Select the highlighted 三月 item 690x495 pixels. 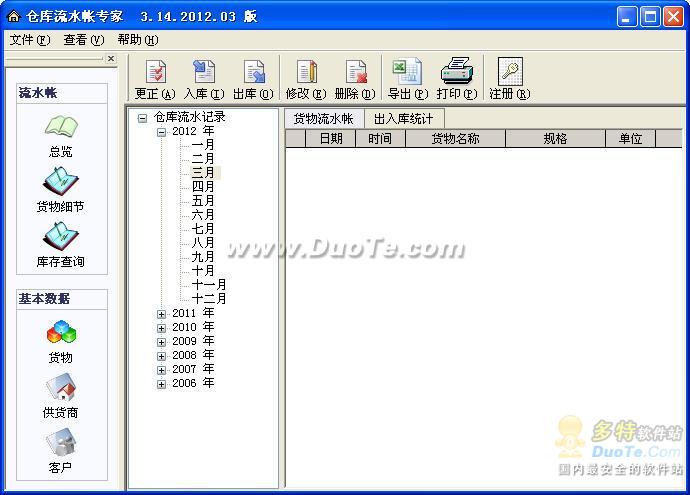[205, 173]
